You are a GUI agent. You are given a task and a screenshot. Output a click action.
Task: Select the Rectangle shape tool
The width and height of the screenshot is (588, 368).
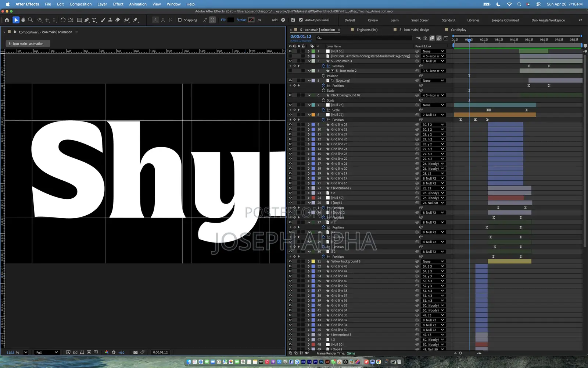pyautogui.click(x=79, y=20)
